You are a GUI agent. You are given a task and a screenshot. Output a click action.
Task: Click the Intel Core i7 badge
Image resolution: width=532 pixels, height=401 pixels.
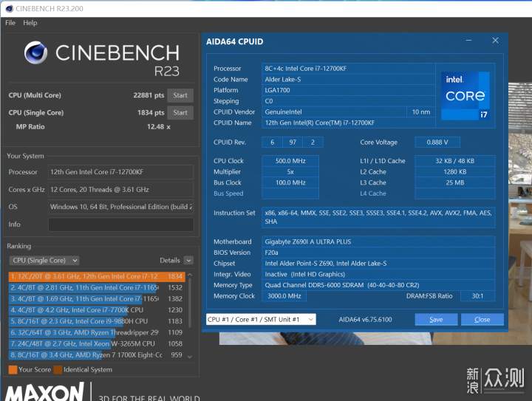465,95
